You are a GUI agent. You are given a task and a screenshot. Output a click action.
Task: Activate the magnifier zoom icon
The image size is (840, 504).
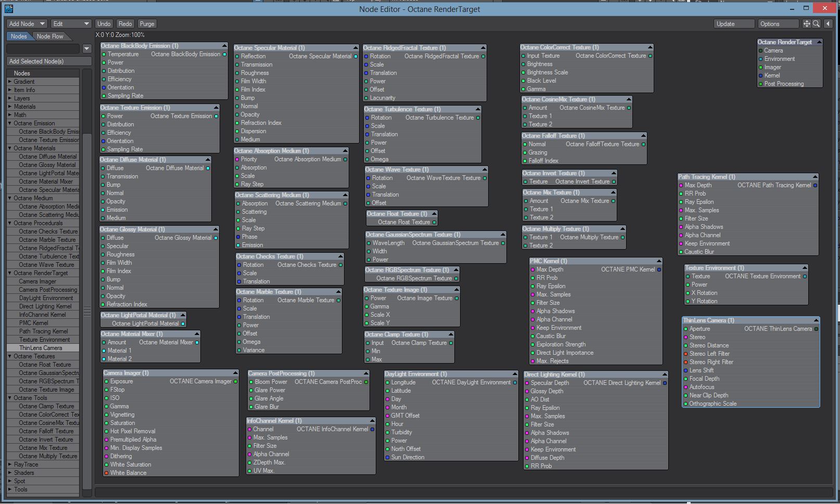(x=816, y=24)
